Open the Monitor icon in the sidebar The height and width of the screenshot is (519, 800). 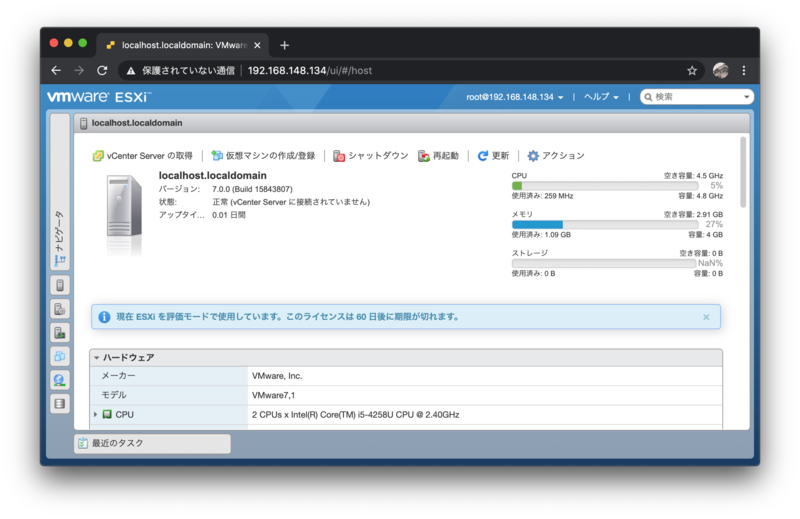tap(60, 333)
